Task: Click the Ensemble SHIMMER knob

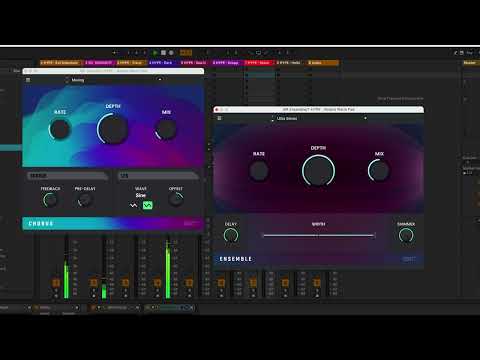Action: [406, 235]
